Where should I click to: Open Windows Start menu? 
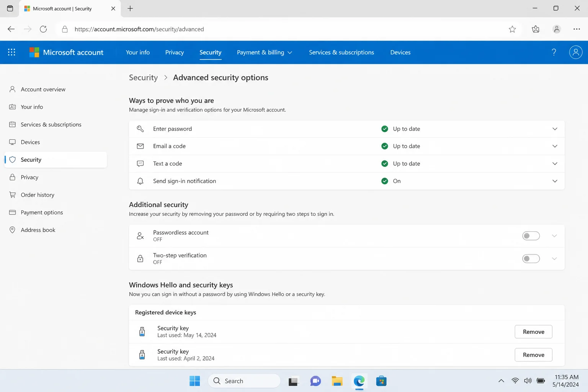coord(194,381)
